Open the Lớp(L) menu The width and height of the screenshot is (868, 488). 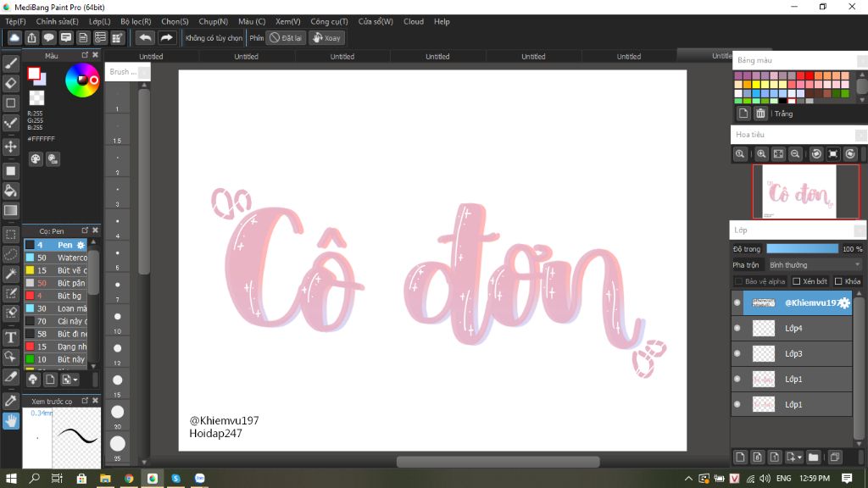pyautogui.click(x=100, y=21)
